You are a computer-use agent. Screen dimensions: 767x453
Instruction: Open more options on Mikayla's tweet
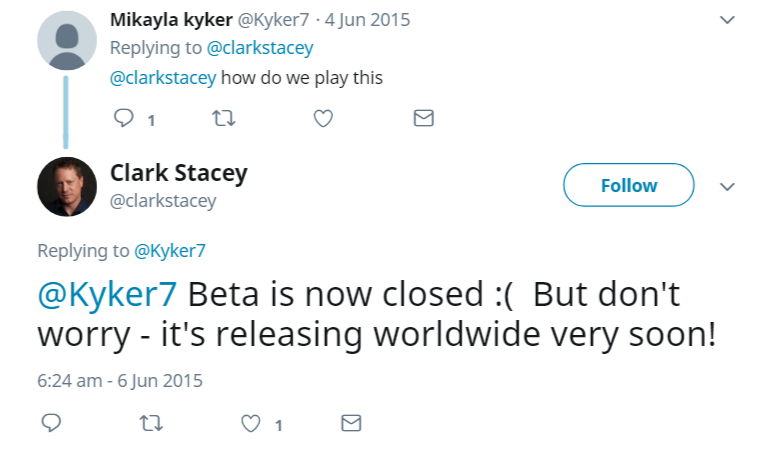727,19
